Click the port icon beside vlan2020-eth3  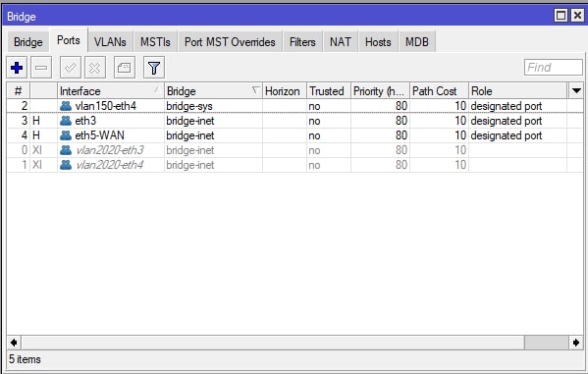[x=66, y=150]
